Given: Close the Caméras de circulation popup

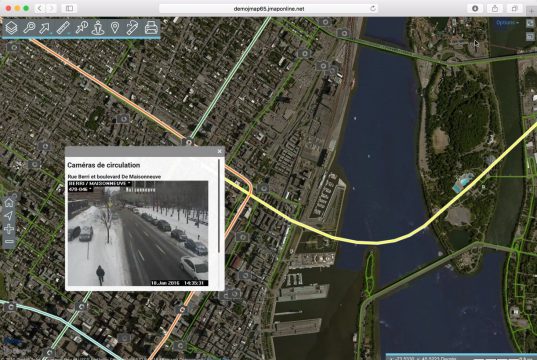Looking at the screenshot, I should tap(220, 151).
